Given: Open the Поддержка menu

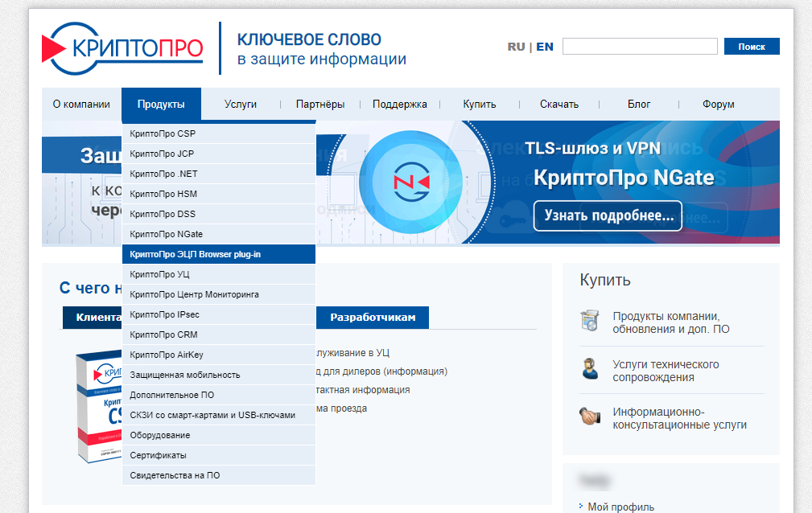Looking at the screenshot, I should click(400, 104).
